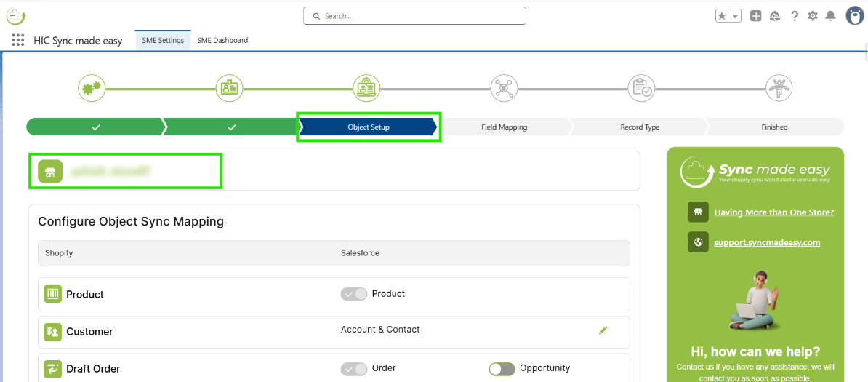Open the Trailhead guidance icon
Viewport: 868px width, 382px height.
pos(775,16)
